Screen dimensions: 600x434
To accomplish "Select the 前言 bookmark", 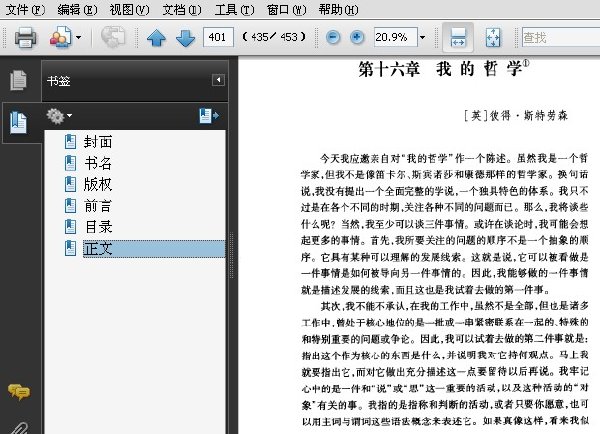I will (98, 206).
